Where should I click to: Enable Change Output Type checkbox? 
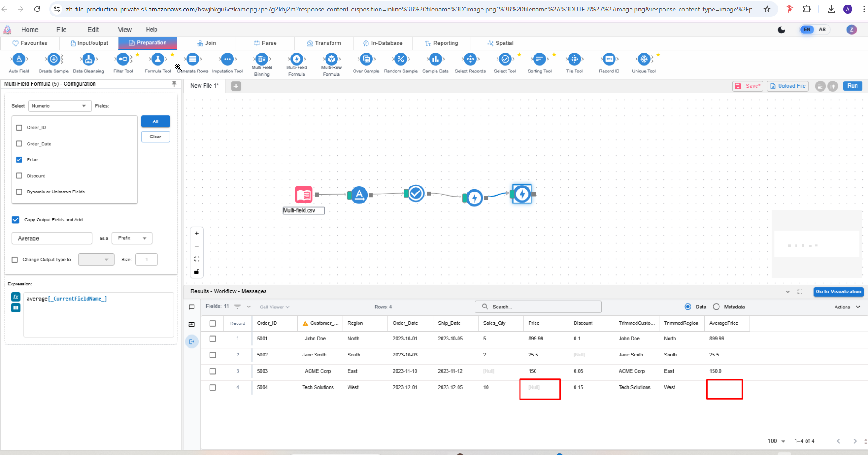coord(15,260)
